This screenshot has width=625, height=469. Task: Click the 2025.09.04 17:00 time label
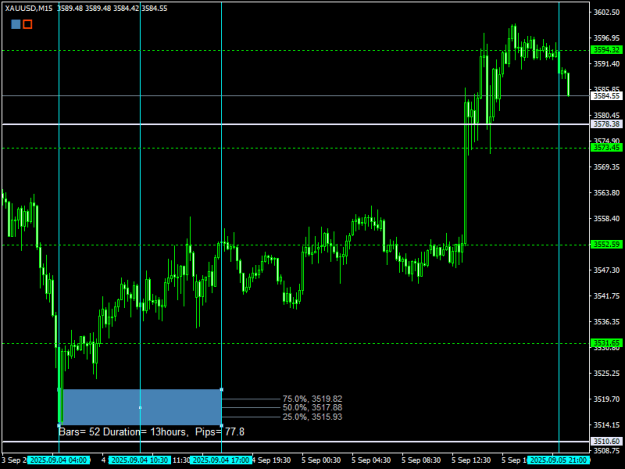(x=221, y=460)
